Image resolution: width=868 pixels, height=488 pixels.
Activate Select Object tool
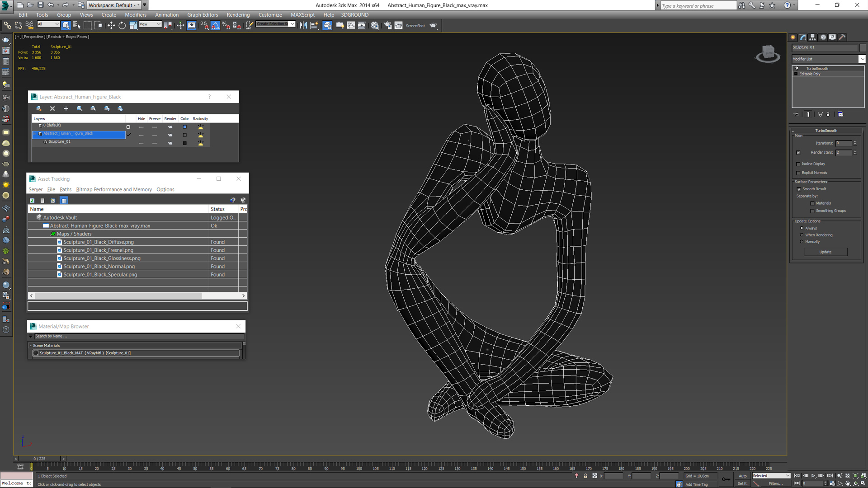(x=66, y=25)
